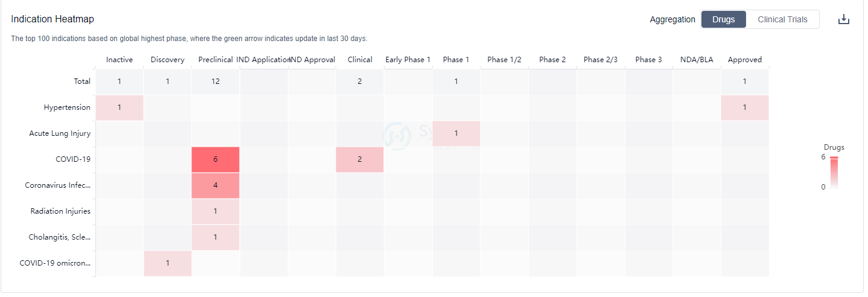The width and height of the screenshot is (868, 297).
Task: Switch aggregation to Clinical Trials
Action: pos(782,19)
